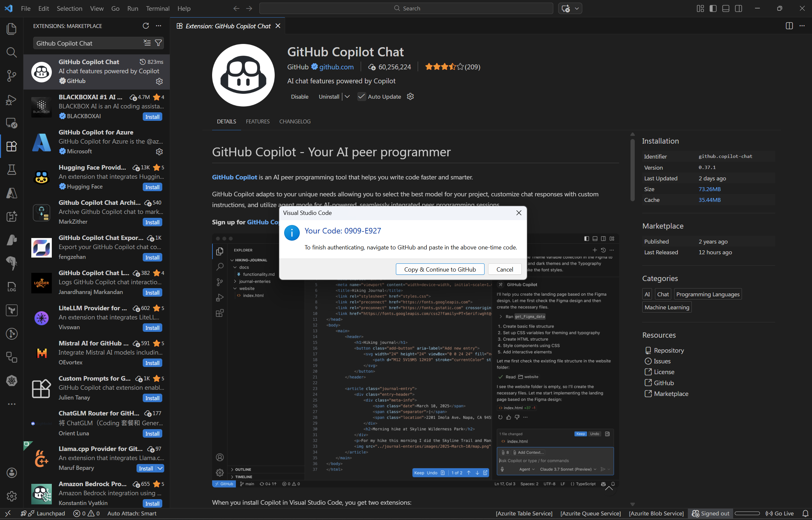Open the Azure icon in activity bar

11,193
